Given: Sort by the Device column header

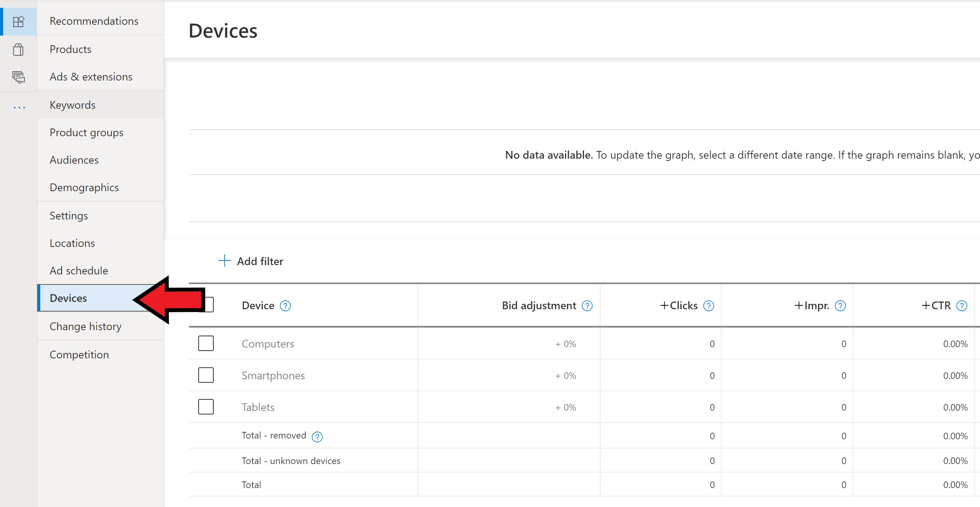Looking at the screenshot, I should coord(258,306).
